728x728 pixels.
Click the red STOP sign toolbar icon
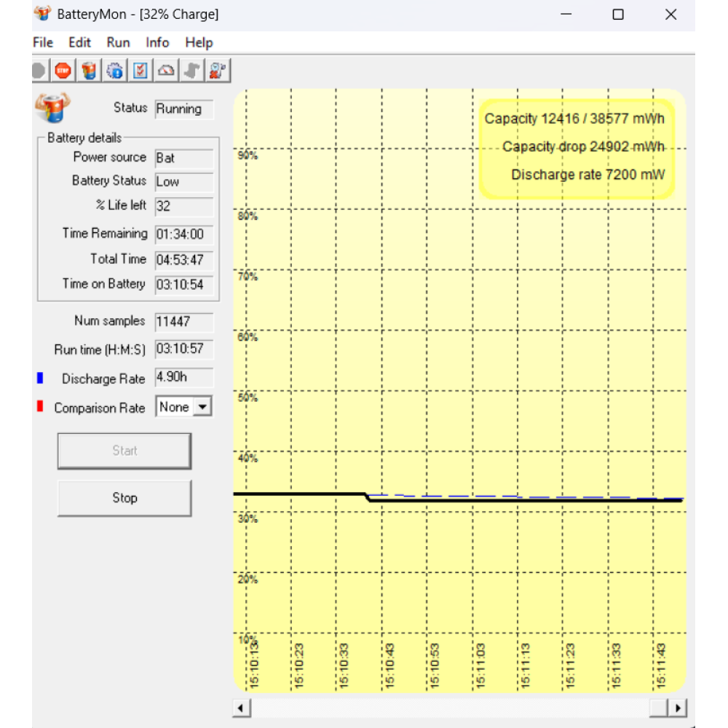[63, 71]
